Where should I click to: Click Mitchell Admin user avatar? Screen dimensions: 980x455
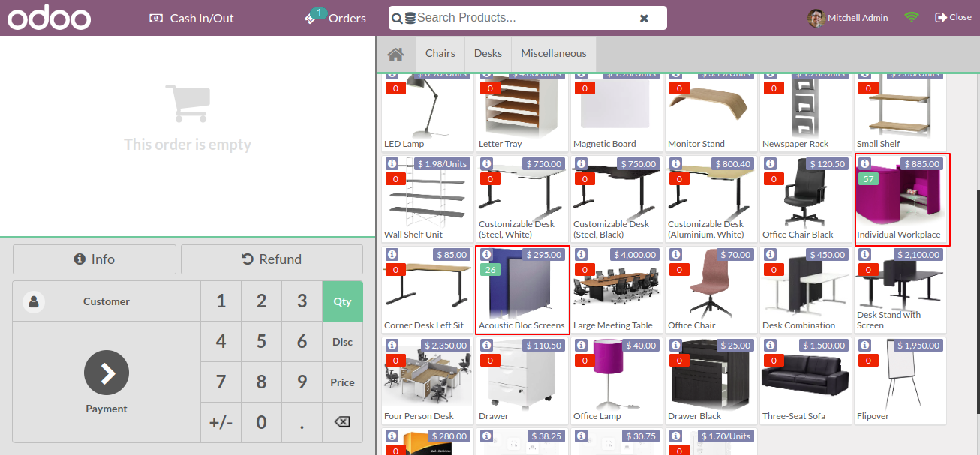(816, 17)
